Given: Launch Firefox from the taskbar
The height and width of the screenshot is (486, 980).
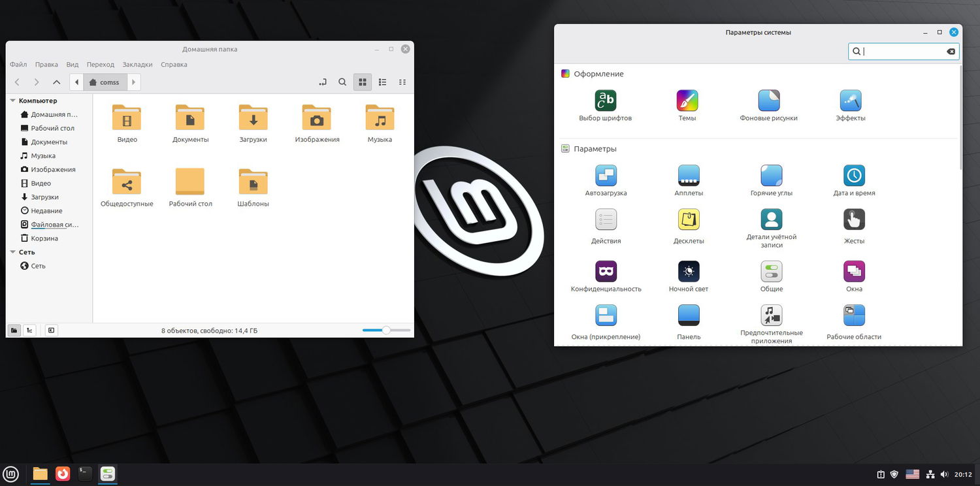Looking at the screenshot, I should pos(63,474).
